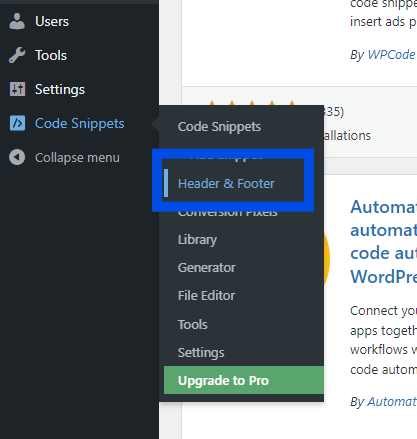Open the Automat... author link at bottom

tap(392, 402)
